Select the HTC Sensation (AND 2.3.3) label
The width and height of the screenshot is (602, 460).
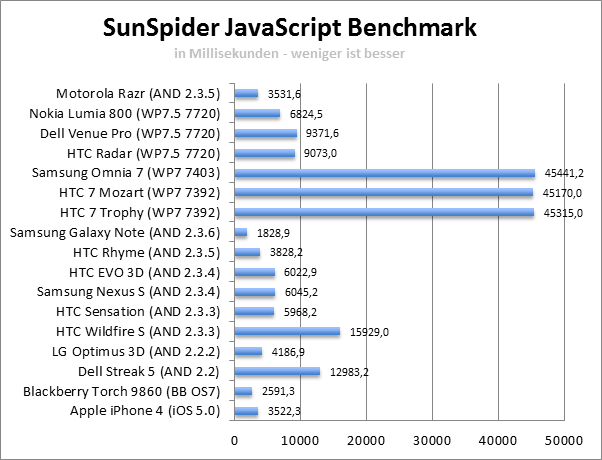[138, 312]
